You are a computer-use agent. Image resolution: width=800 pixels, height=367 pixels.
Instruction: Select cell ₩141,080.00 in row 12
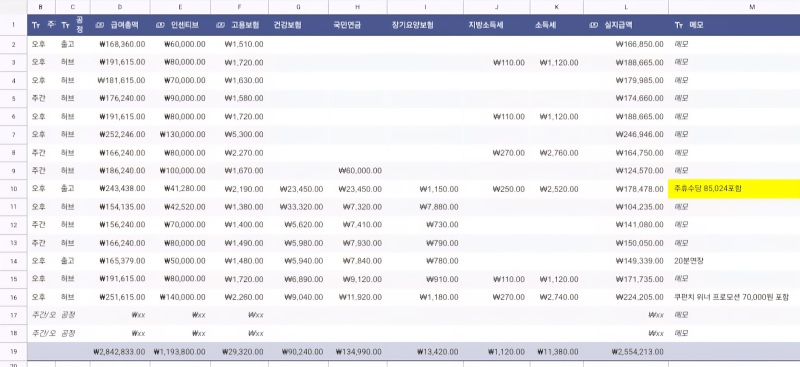[626, 225]
